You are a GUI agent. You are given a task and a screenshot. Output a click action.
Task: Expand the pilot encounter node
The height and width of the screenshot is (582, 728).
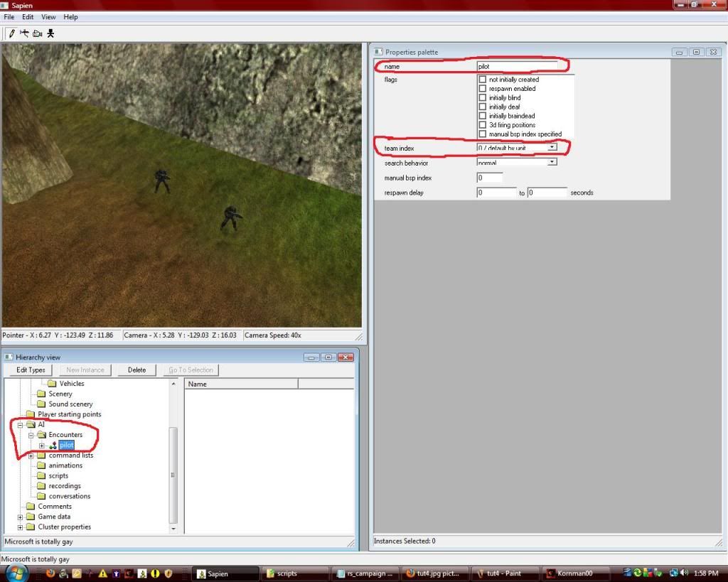tap(42, 446)
